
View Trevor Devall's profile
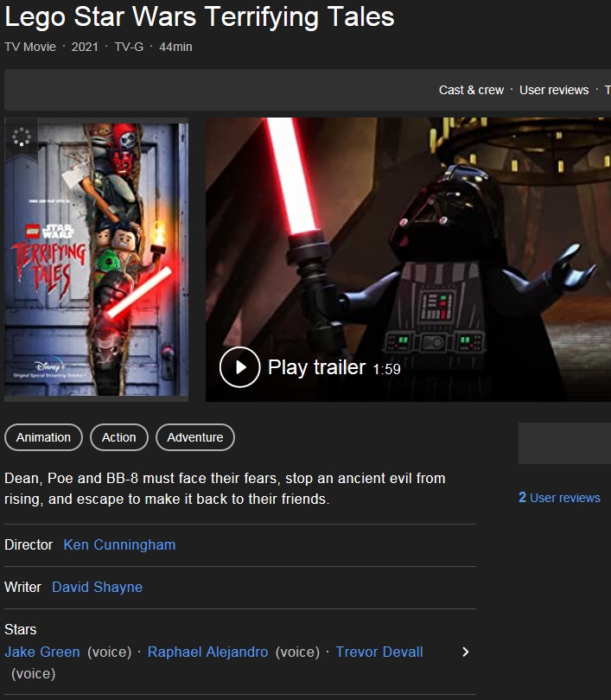[379, 652]
